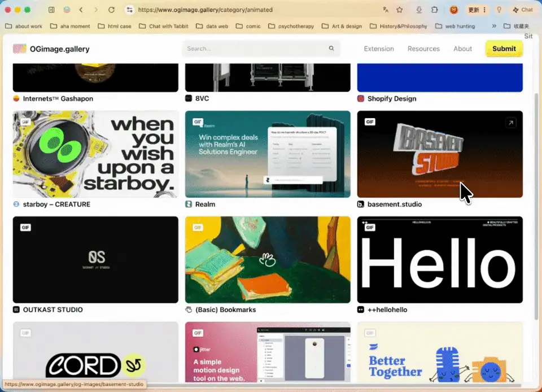Open the Shopify Design title link
The width and height of the screenshot is (542, 392).
pos(392,98)
